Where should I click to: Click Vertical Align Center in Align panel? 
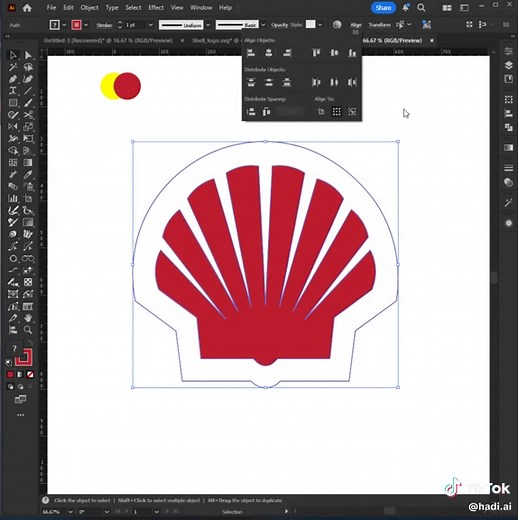click(x=334, y=53)
